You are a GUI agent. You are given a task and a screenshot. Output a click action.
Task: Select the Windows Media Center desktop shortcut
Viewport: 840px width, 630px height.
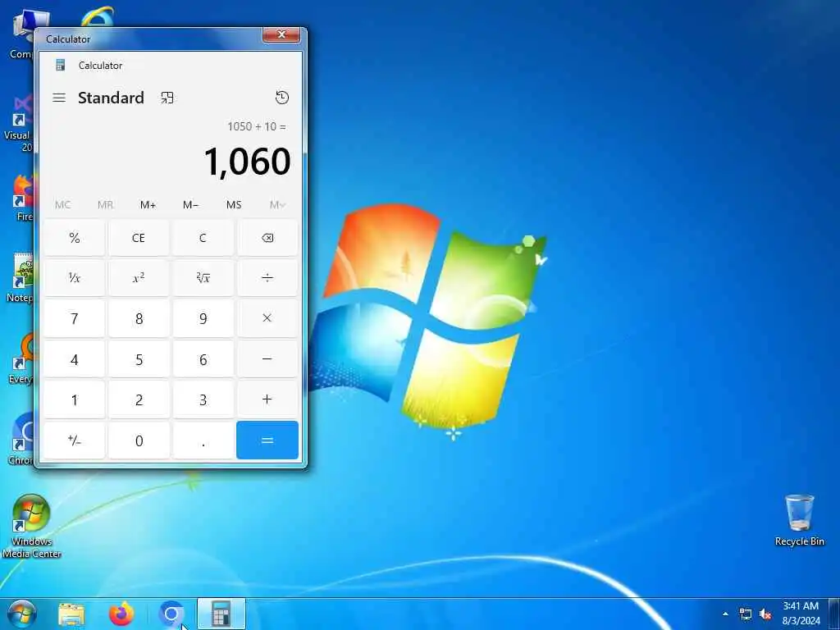tap(31, 526)
